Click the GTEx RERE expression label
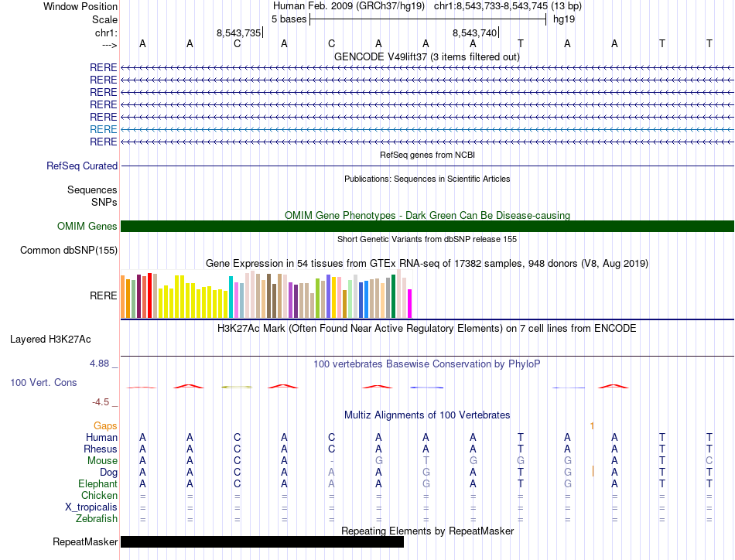The width and height of the screenshot is (735, 560). click(103, 295)
